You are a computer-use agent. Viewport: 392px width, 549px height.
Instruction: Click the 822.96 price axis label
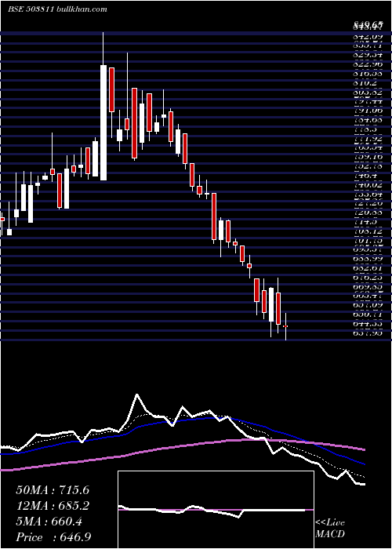368,64
